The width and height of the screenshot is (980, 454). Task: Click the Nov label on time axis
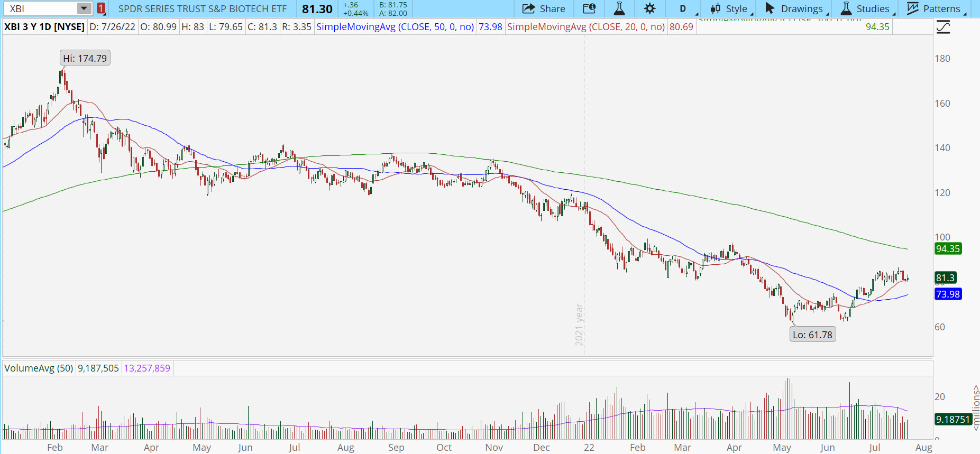pyautogui.click(x=494, y=448)
